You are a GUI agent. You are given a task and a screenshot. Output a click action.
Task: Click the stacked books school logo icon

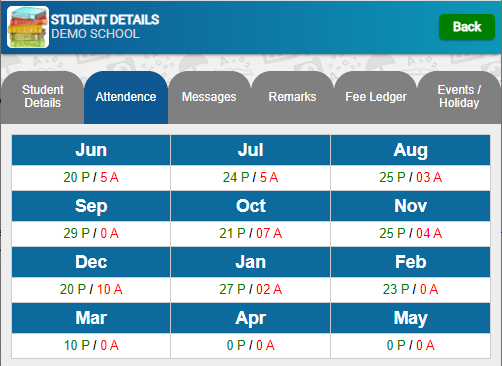click(x=28, y=27)
